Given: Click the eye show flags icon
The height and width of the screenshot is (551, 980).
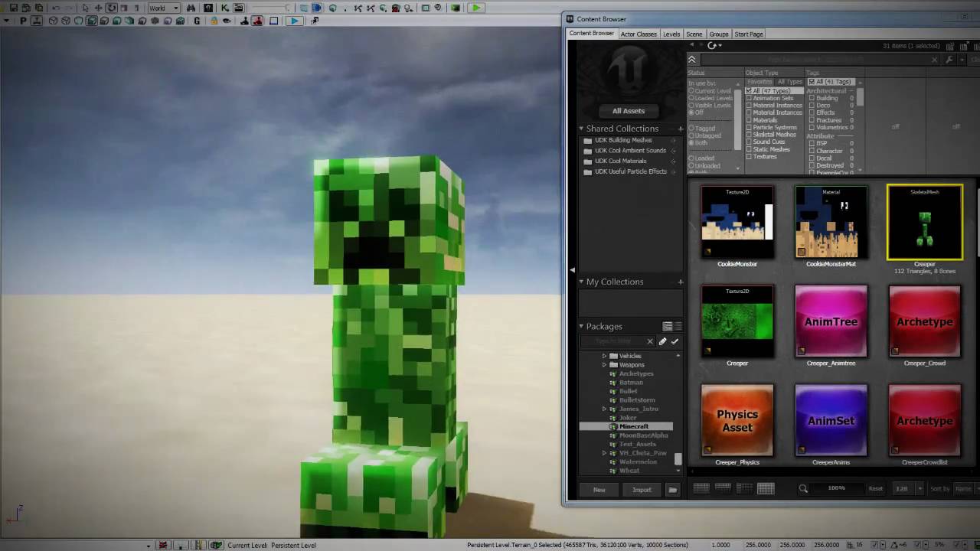Looking at the screenshot, I should 227,21.
